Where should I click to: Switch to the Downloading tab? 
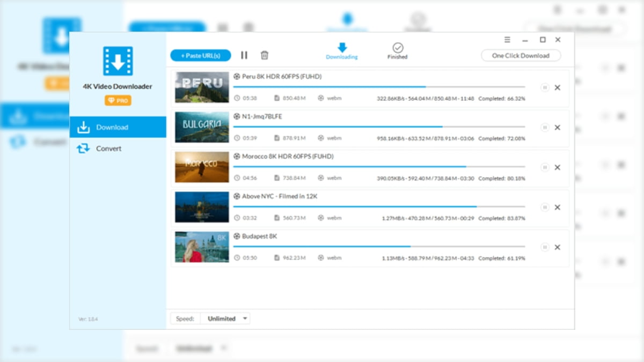(x=341, y=51)
